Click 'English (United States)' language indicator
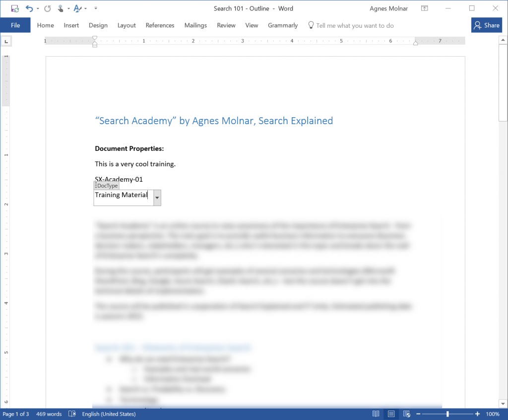 (109, 414)
